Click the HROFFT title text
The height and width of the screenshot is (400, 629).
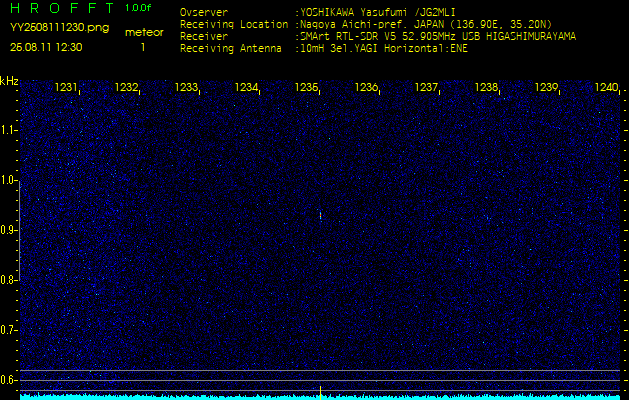(62, 8)
